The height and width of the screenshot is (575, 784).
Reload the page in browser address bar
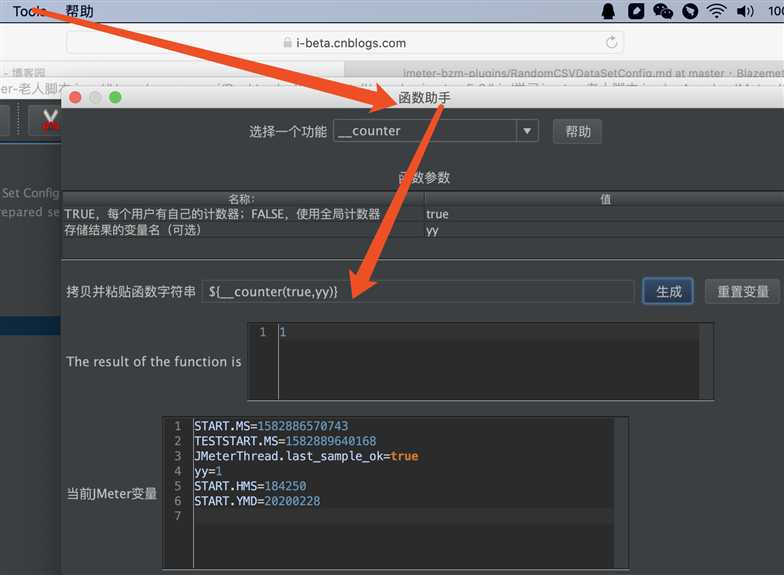tap(612, 42)
